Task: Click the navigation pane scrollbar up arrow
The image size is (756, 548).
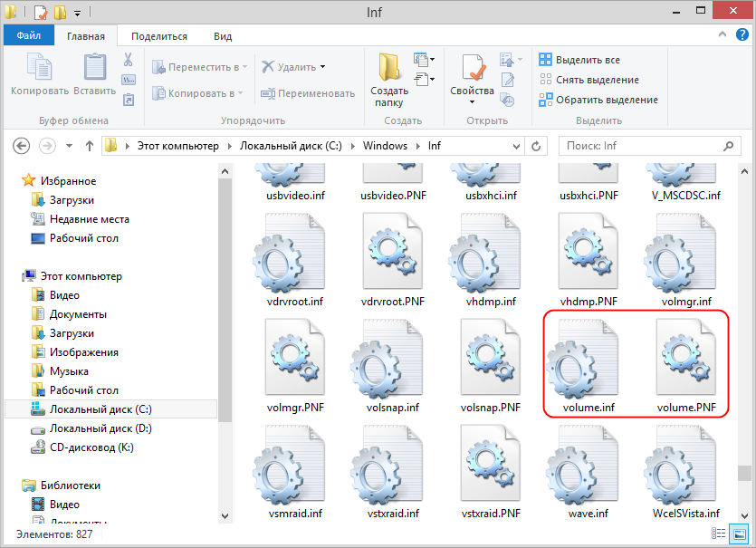Action: point(225,171)
